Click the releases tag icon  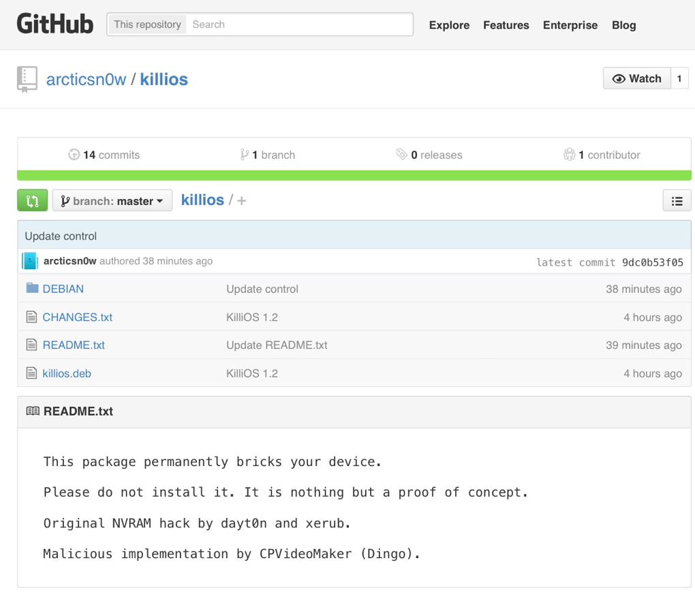(401, 155)
